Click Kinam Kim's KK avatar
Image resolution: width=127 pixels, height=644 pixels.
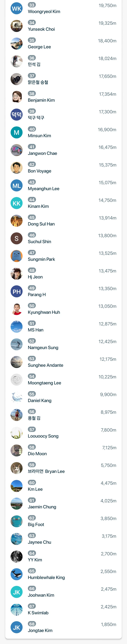pos(16,203)
